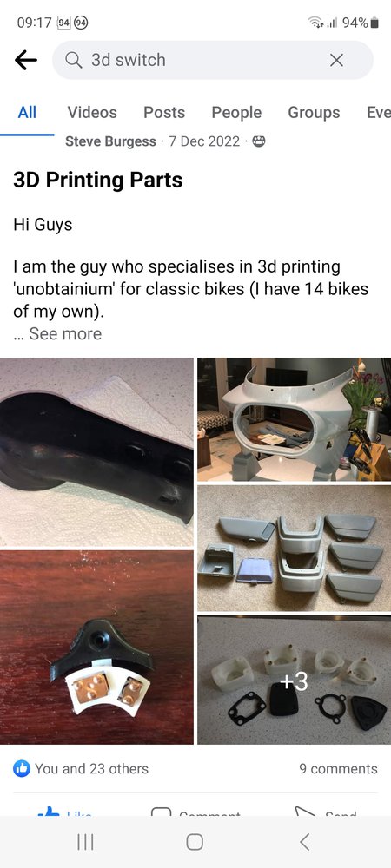The height and width of the screenshot is (868, 391).
Task: Click the '3d switch' search field
Action: [x=213, y=60]
